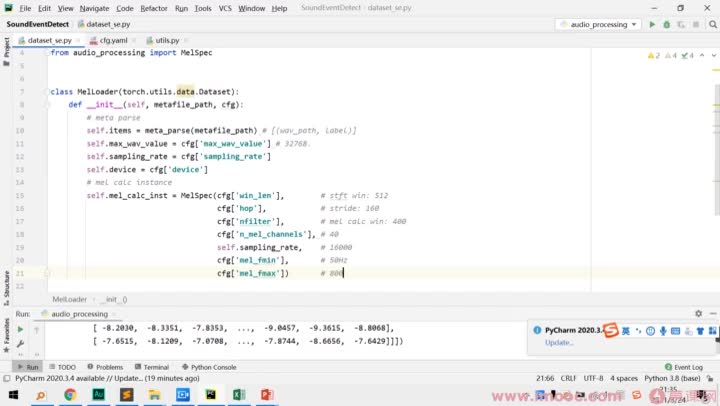Open the Event Log

684,367
